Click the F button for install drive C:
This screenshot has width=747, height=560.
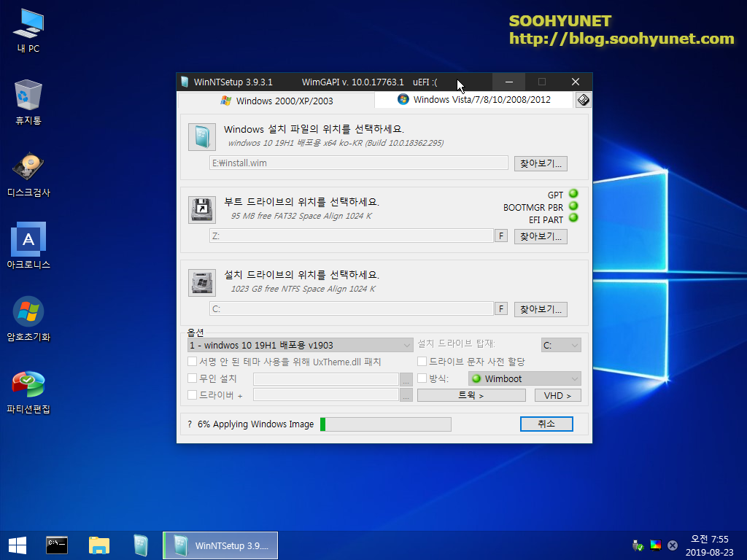pos(501,308)
